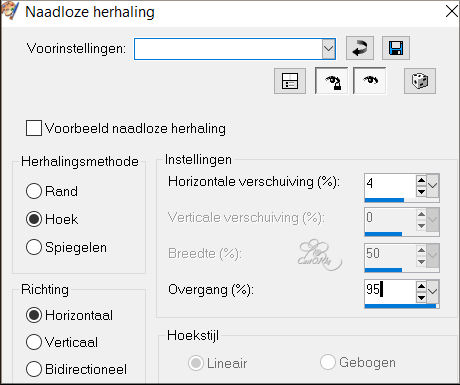The height and width of the screenshot is (385, 460).
Task: Click the Overgang blue slider bar
Action: (x=402, y=306)
